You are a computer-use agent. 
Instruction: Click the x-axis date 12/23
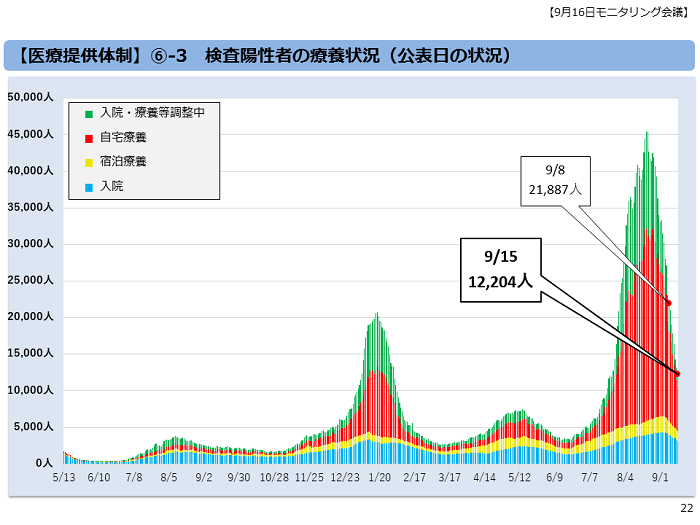click(345, 478)
